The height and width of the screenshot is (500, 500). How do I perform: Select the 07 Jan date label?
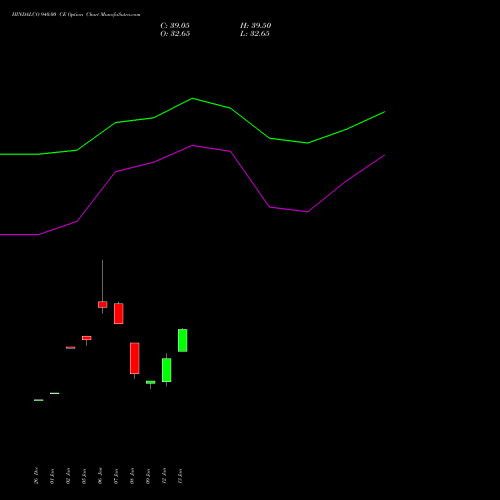pyautogui.click(x=116, y=476)
